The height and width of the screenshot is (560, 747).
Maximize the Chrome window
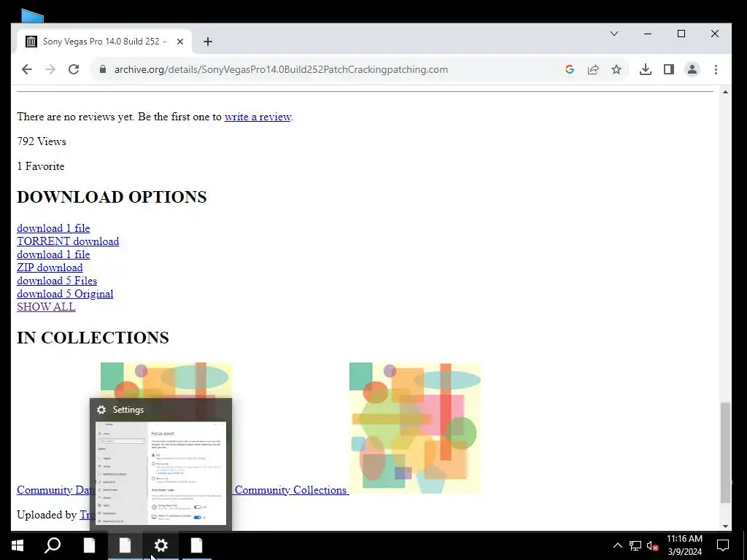point(681,34)
